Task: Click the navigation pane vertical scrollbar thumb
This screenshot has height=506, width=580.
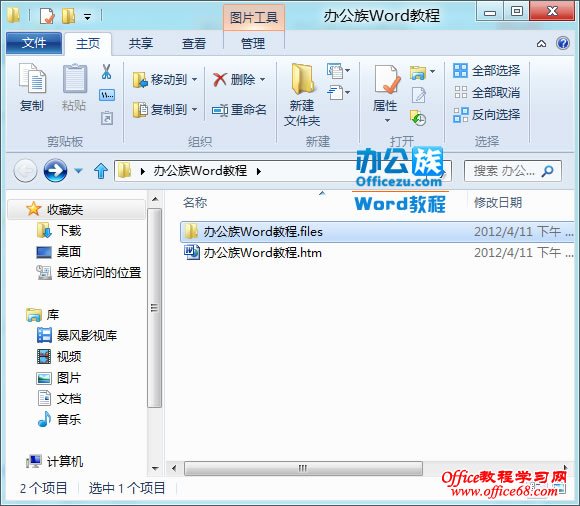Action: pyautogui.click(x=155, y=308)
